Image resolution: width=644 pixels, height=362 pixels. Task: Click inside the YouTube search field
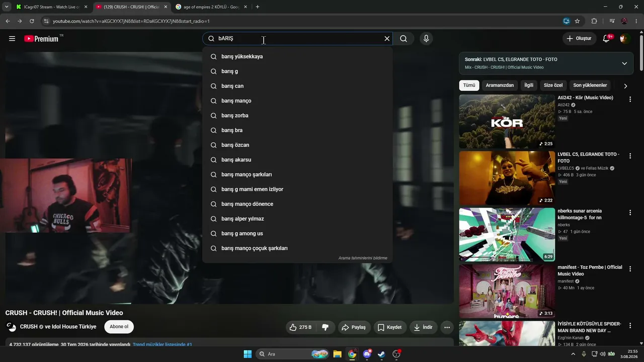tap(297, 39)
